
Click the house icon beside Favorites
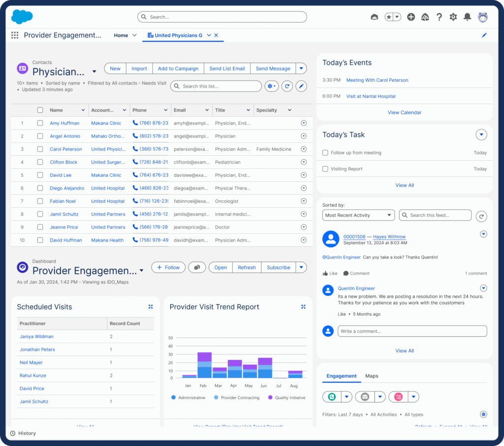tap(375, 17)
